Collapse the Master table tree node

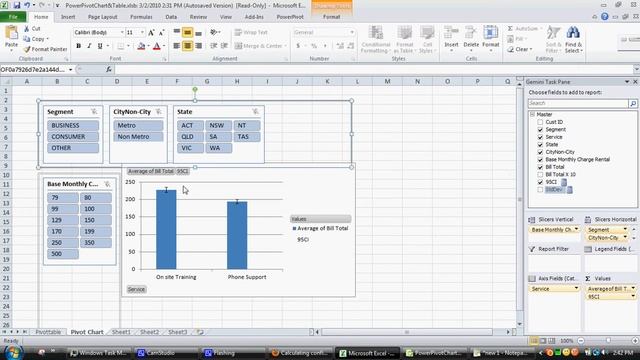pos(532,114)
